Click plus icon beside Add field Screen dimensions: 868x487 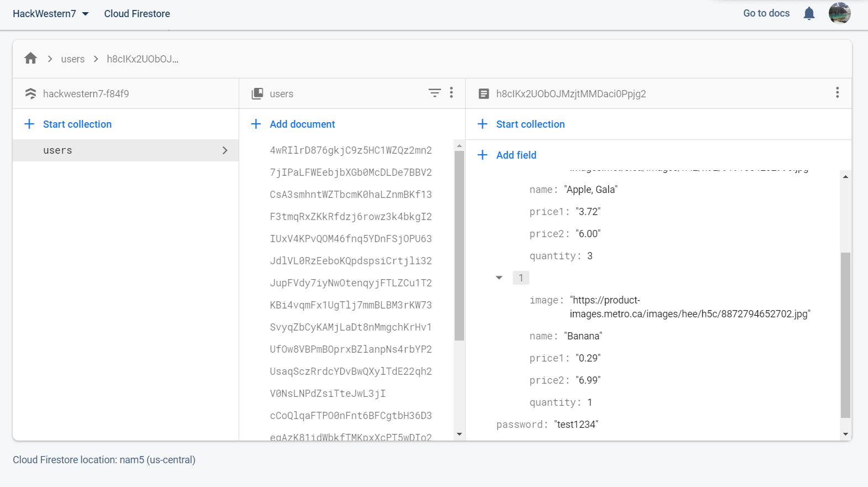click(482, 155)
